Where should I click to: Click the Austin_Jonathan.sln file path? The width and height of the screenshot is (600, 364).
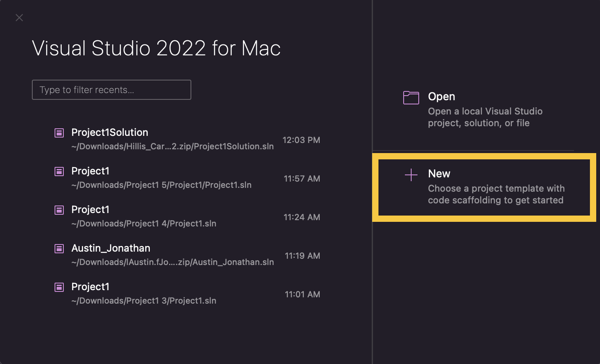click(x=172, y=262)
